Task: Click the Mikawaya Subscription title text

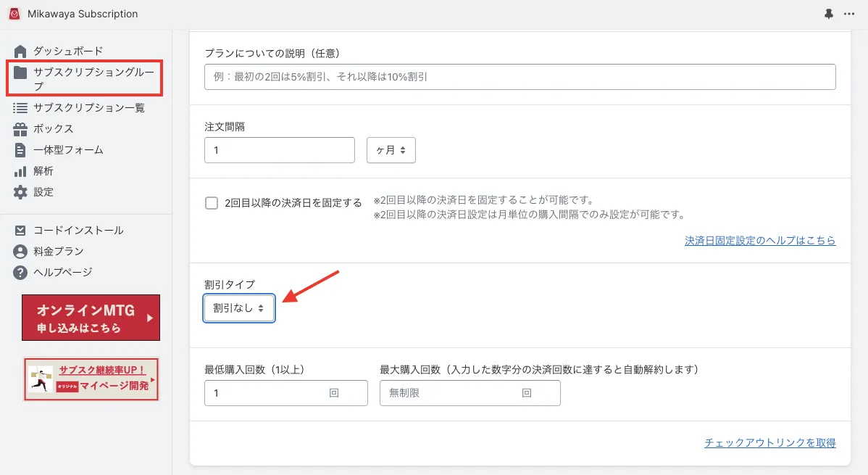Action: click(x=83, y=14)
